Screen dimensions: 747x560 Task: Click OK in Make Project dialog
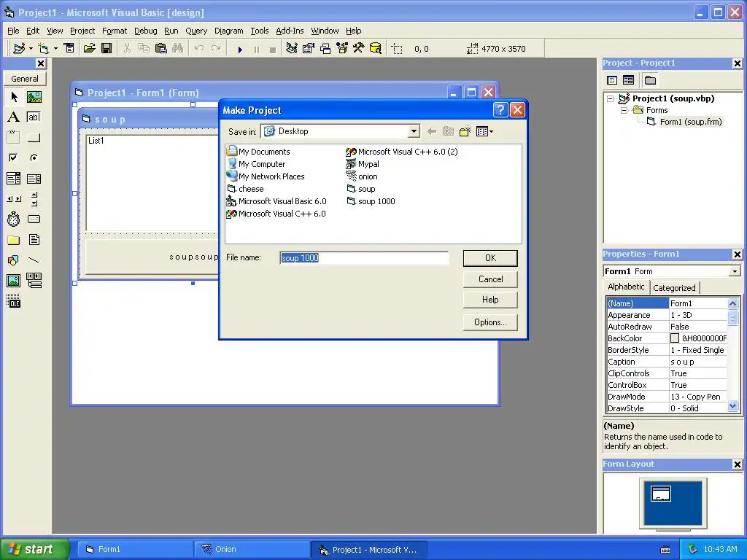click(490, 258)
